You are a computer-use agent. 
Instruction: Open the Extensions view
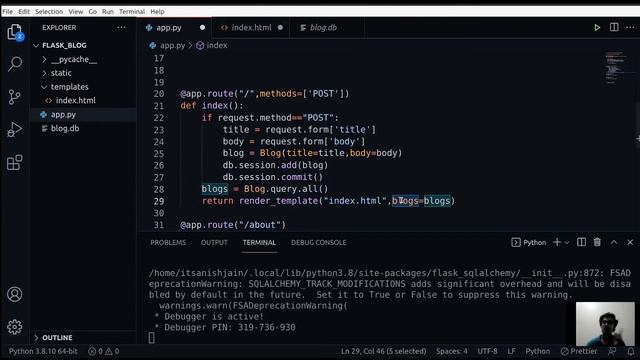click(15, 162)
